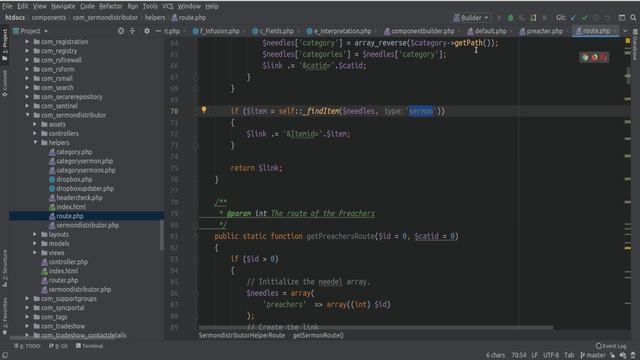640x360 pixels.
Task: Click fold marker beside line 81
Action: [196, 236]
